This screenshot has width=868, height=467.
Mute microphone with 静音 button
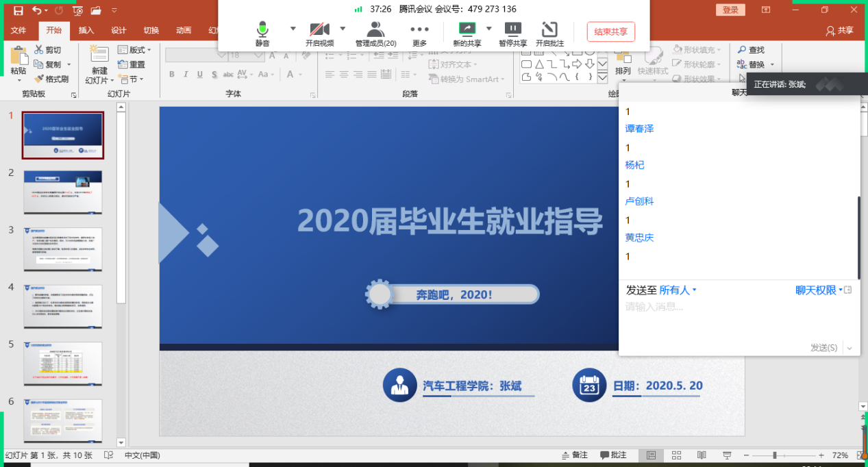262,29
